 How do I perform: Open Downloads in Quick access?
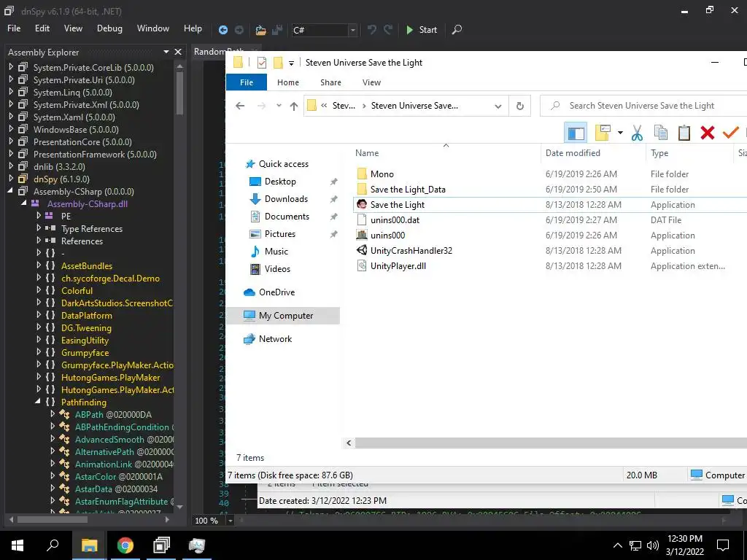click(x=286, y=199)
